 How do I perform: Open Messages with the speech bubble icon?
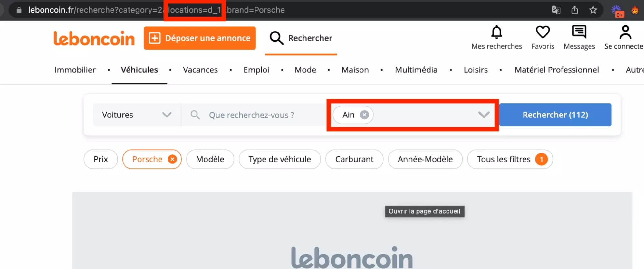point(579,31)
